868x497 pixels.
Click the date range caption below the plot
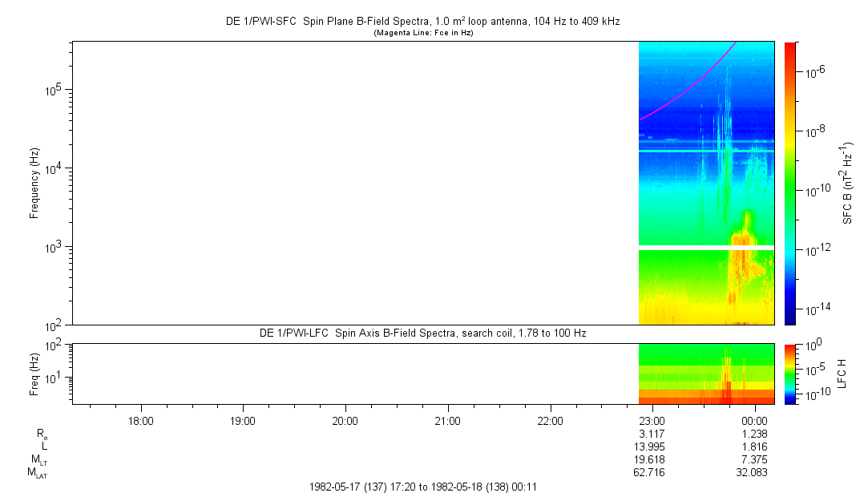tap(423, 487)
